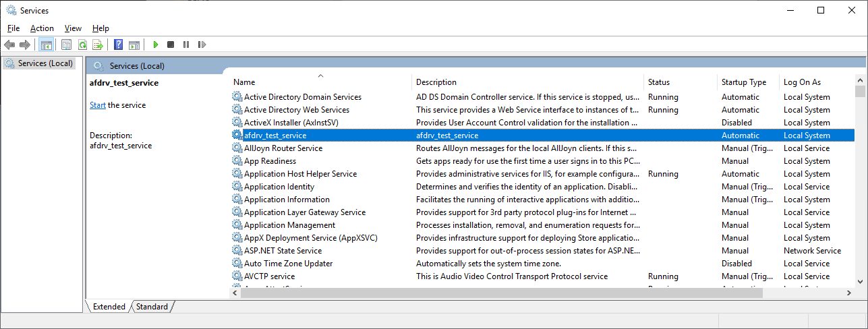Sort by the Status column header

coord(681,82)
